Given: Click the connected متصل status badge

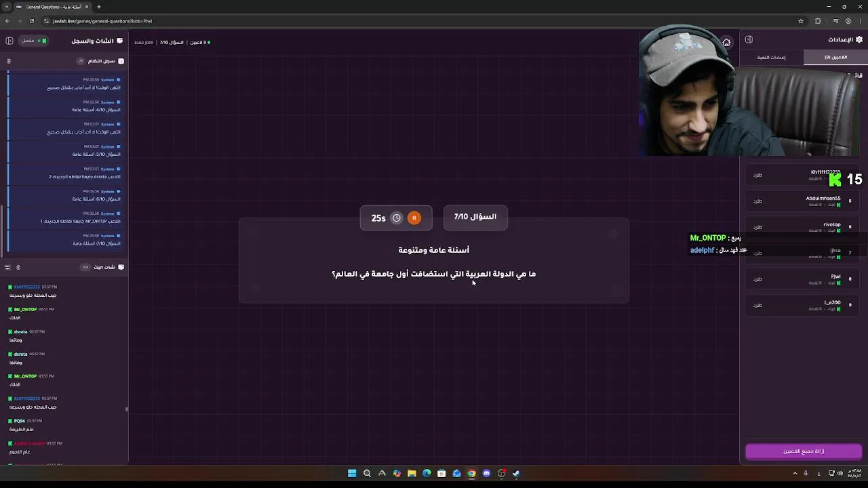Looking at the screenshot, I should coord(33,41).
